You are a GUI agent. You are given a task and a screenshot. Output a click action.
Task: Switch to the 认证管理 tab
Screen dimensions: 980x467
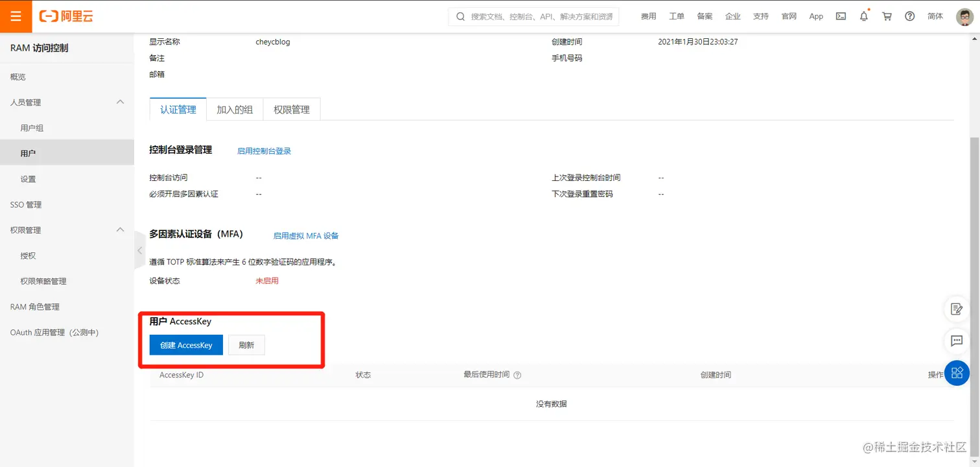tap(178, 110)
